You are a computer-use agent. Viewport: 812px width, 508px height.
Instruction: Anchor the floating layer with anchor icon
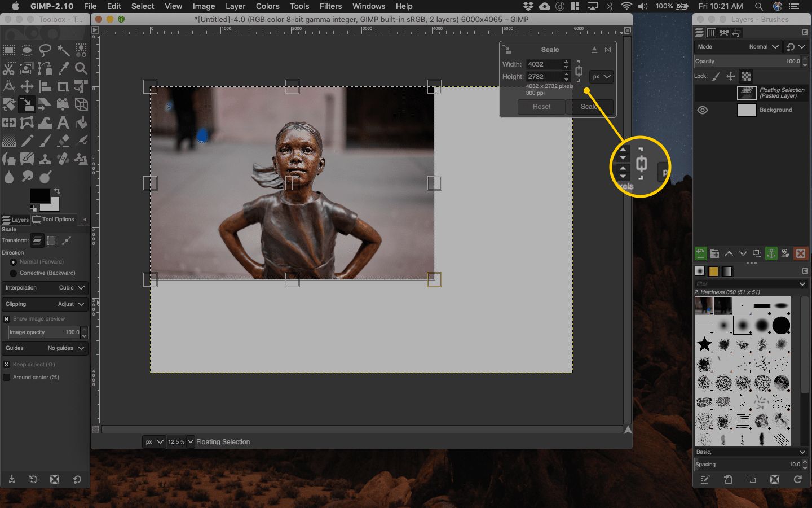click(771, 253)
